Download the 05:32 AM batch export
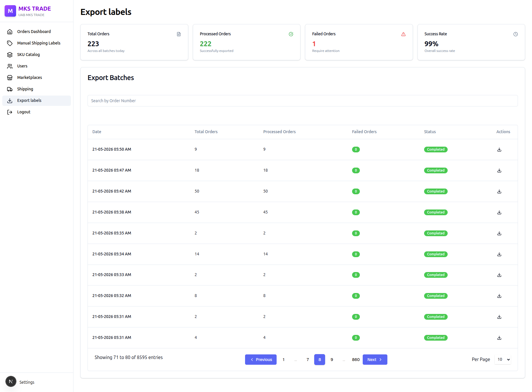This screenshot has height=392, width=532. [499, 296]
